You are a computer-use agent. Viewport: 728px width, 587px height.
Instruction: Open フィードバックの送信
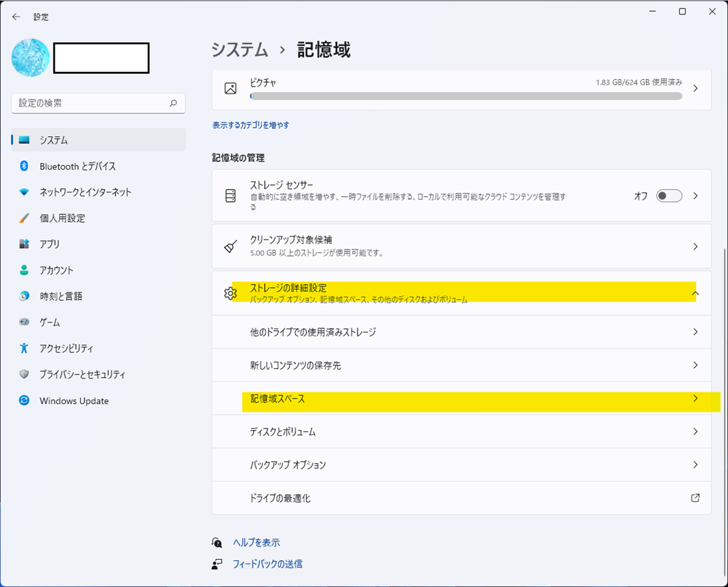pyautogui.click(x=268, y=564)
